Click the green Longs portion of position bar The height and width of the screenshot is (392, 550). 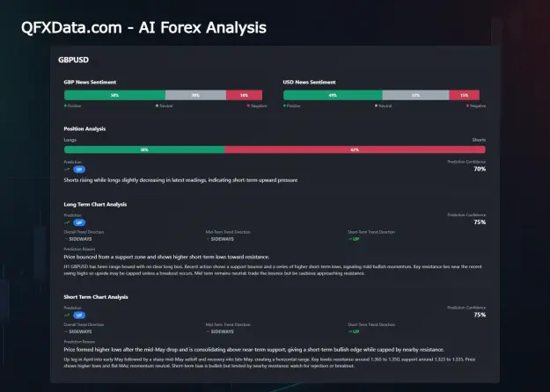(x=144, y=150)
